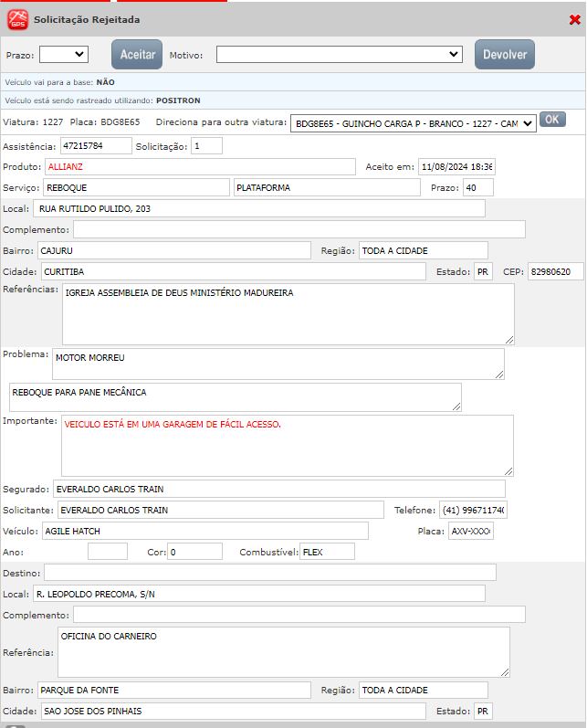Click the Devolver button

pyautogui.click(x=505, y=54)
